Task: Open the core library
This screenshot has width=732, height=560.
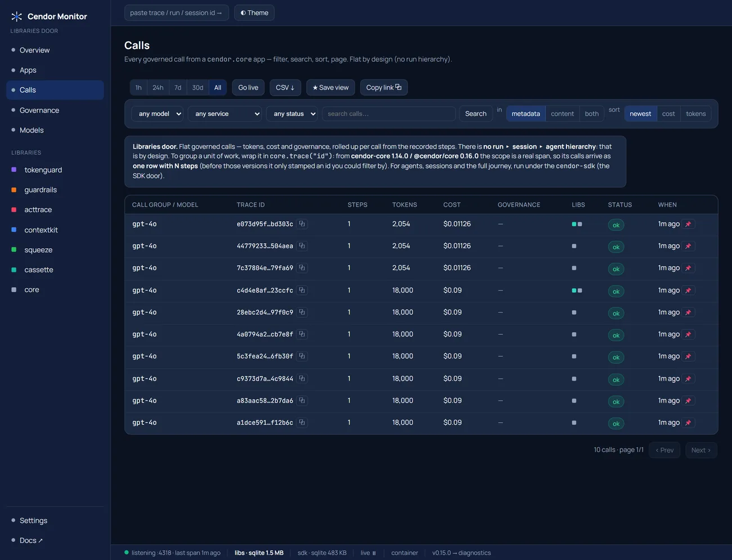Action: tap(55, 290)
